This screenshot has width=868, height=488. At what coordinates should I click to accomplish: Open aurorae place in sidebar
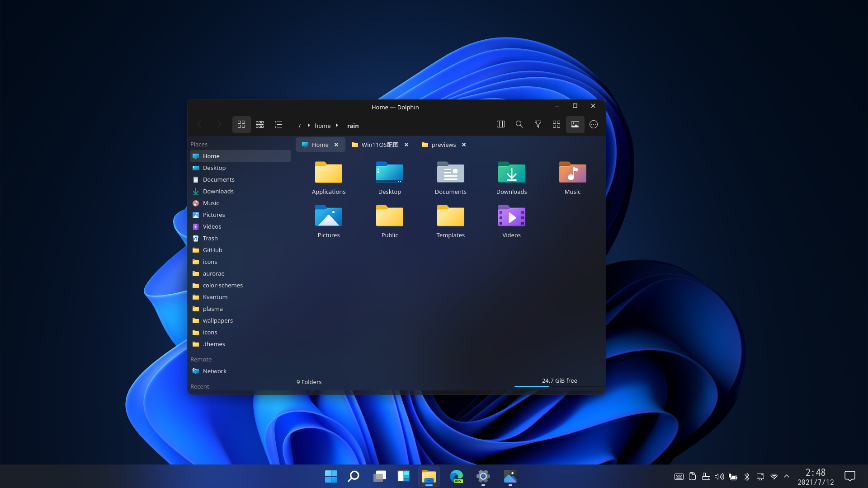pyautogui.click(x=241, y=273)
